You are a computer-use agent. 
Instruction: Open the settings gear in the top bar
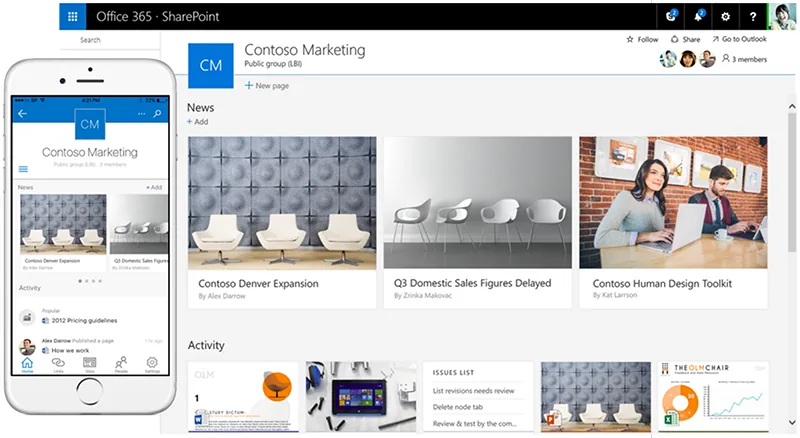(x=725, y=17)
